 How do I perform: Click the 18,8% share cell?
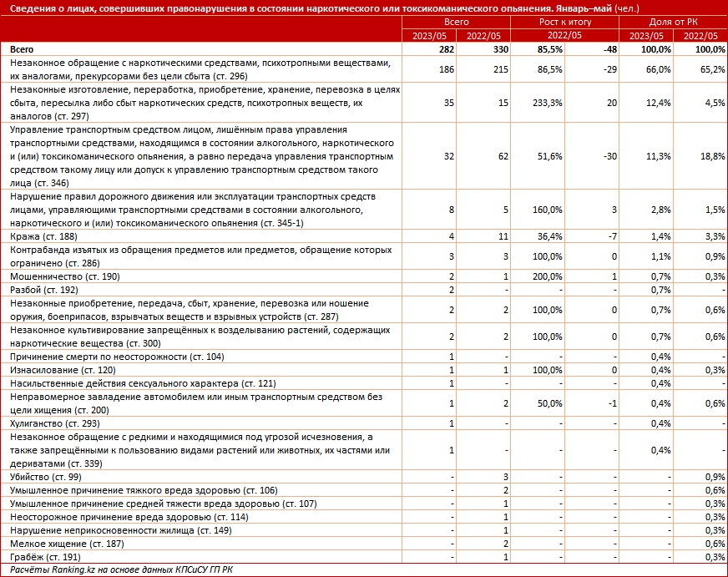pos(713,156)
